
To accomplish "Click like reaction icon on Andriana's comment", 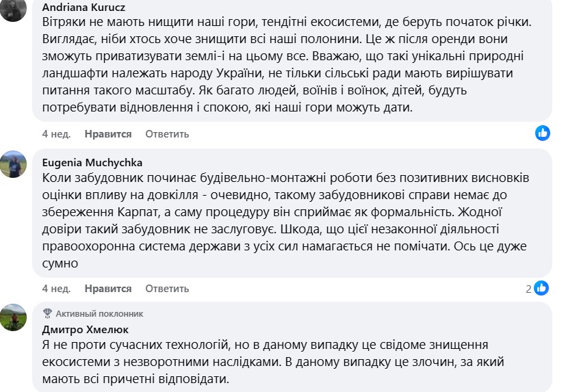I will click(543, 133).
